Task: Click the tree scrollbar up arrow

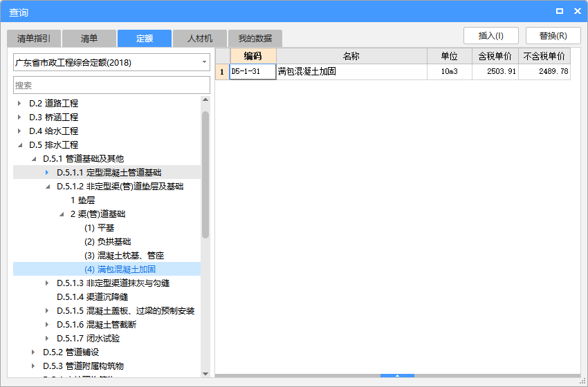Action: click(205, 100)
